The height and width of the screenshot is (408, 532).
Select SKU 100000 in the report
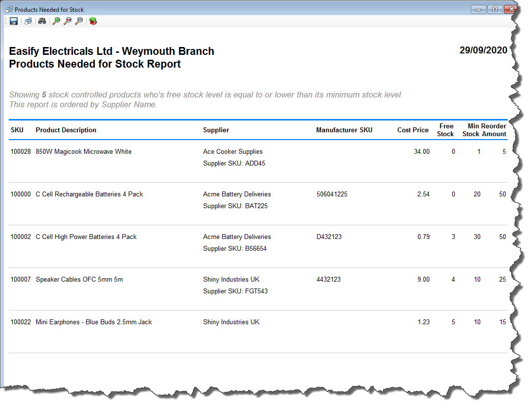coord(21,194)
